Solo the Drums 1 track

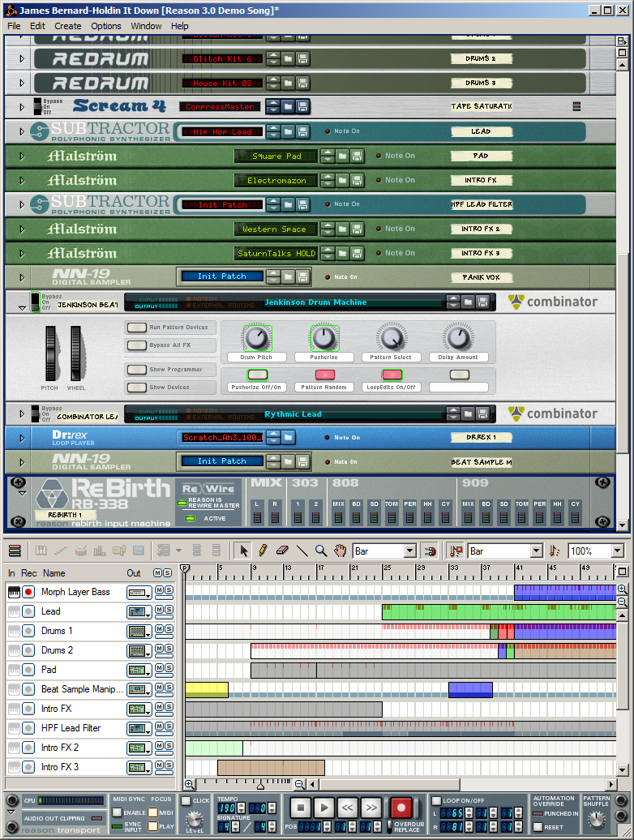tap(169, 629)
